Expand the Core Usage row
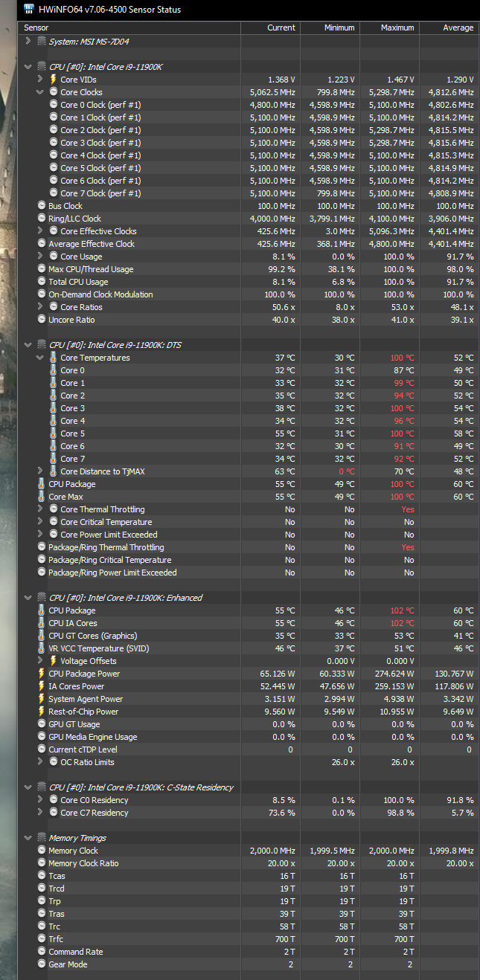Screen dimensions: 480x980 [40, 257]
